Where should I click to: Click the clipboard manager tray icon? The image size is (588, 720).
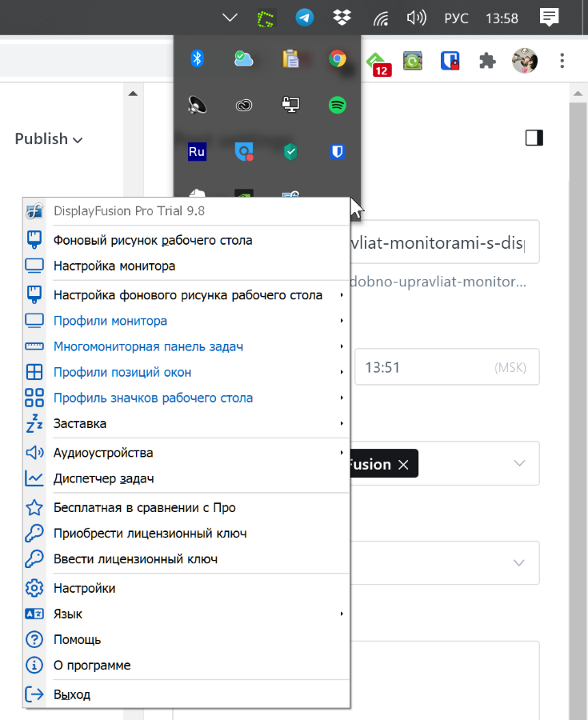coord(290,58)
